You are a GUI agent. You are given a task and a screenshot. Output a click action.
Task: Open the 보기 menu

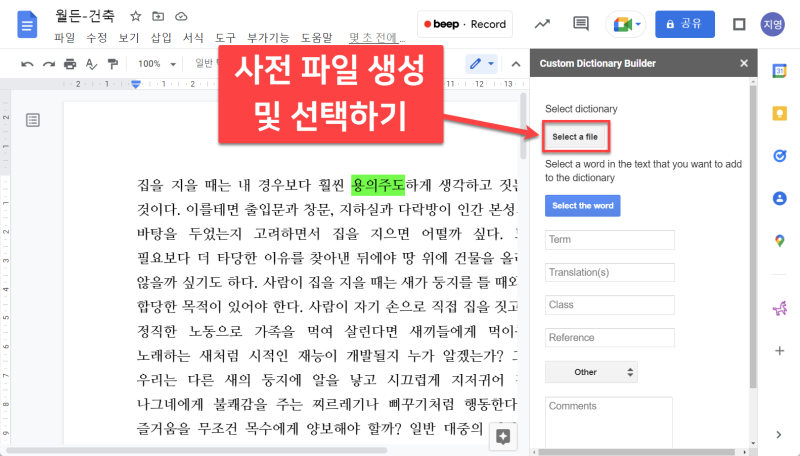point(129,38)
